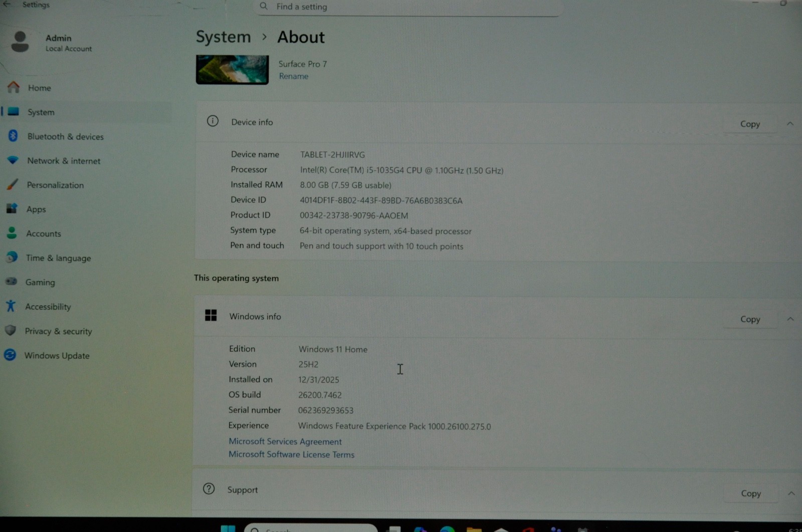The height and width of the screenshot is (532, 802).
Task: Copy the Device info details
Action: [x=750, y=124]
